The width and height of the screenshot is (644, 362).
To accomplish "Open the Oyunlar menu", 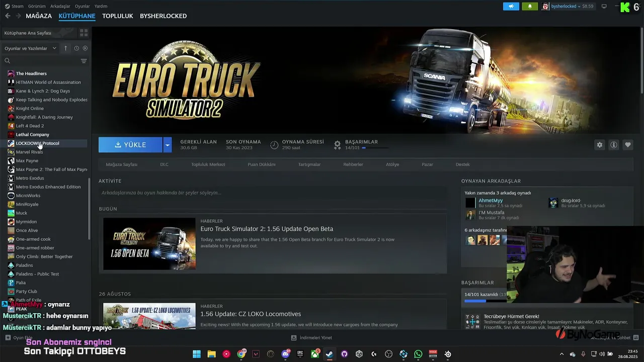I will [x=83, y=6].
